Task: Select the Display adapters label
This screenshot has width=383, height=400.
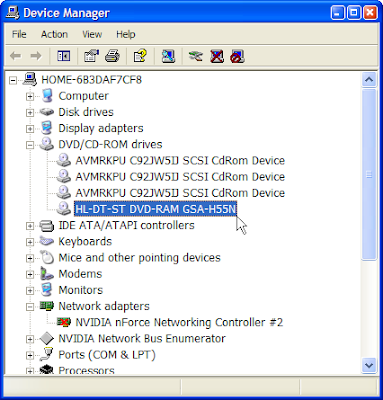Action: pyautogui.click(x=101, y=128)
